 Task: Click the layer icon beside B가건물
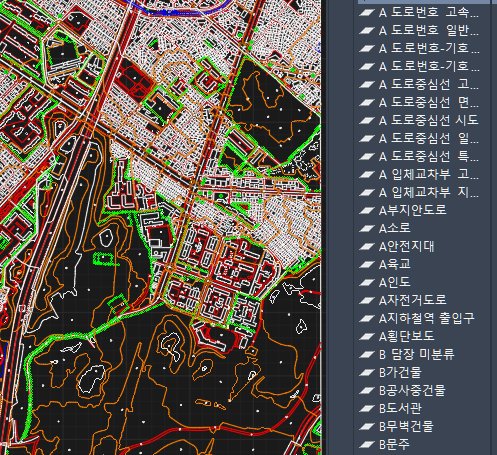[367, 373]
